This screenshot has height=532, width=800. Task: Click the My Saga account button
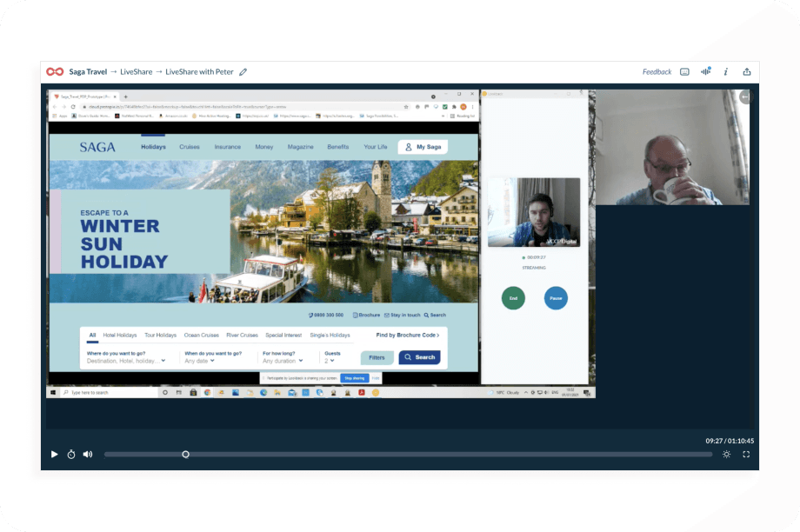point(423,147)
